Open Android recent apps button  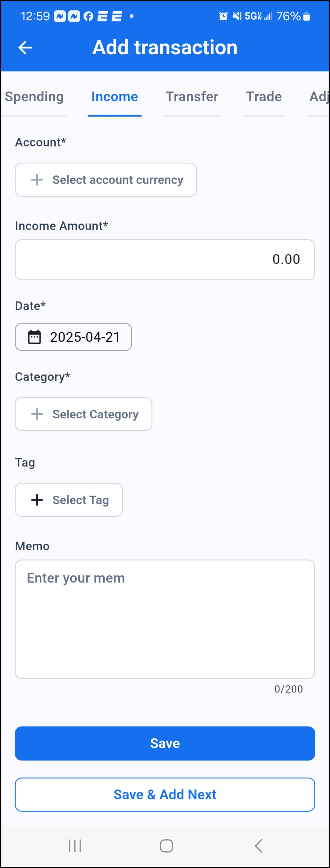(75, 846)
